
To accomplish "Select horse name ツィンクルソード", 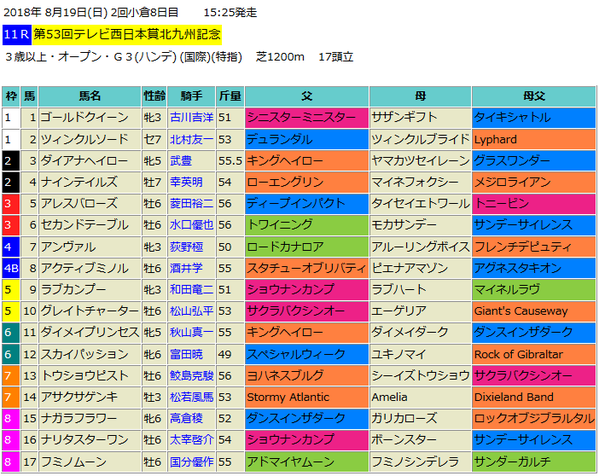I will [x=84, y=139].
